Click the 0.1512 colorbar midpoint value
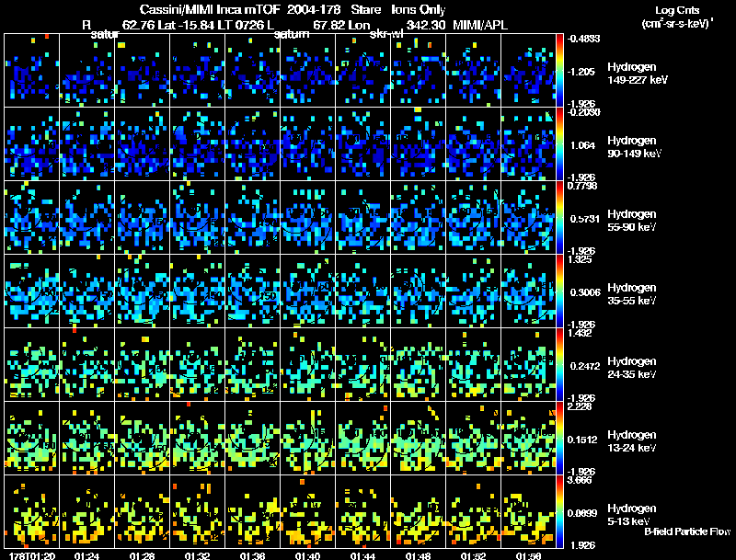This screenshot has width=736, height=560. (583, 440)
